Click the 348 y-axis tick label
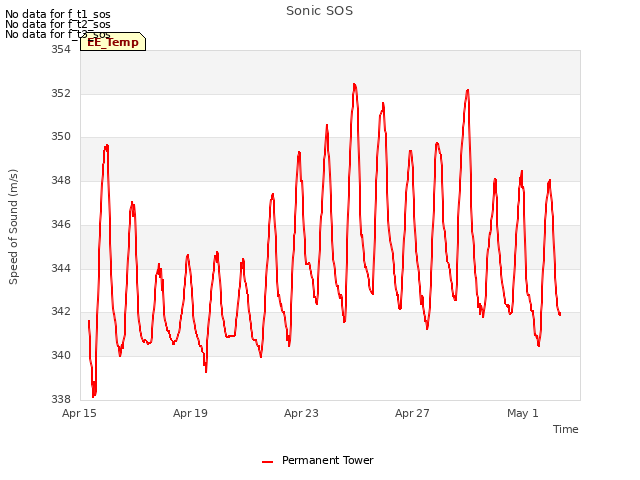Screen dimensions: 640x480 point(61,180)
